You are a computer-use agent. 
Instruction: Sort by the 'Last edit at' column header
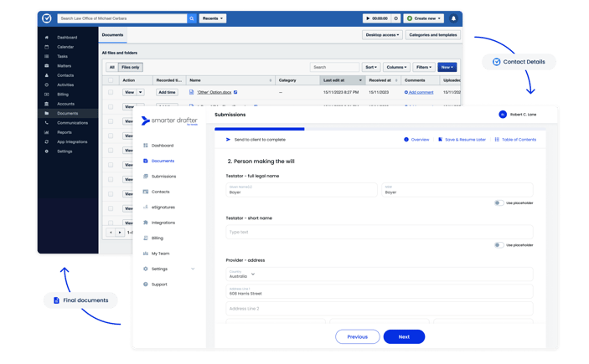tap(342, 80)
